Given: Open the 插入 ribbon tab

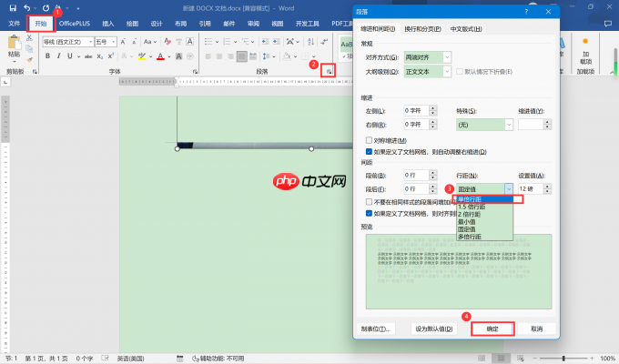Looking at the screenshot, I should click(x=107, y=24).
